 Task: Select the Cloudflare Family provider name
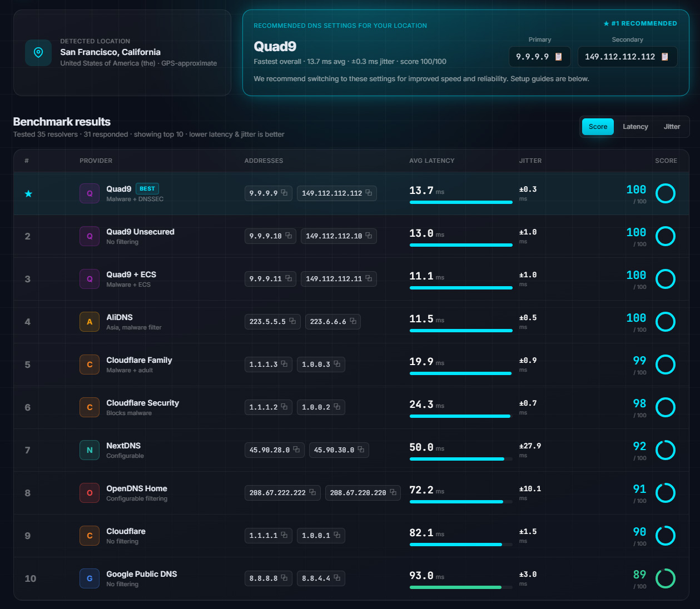[139, 360]
